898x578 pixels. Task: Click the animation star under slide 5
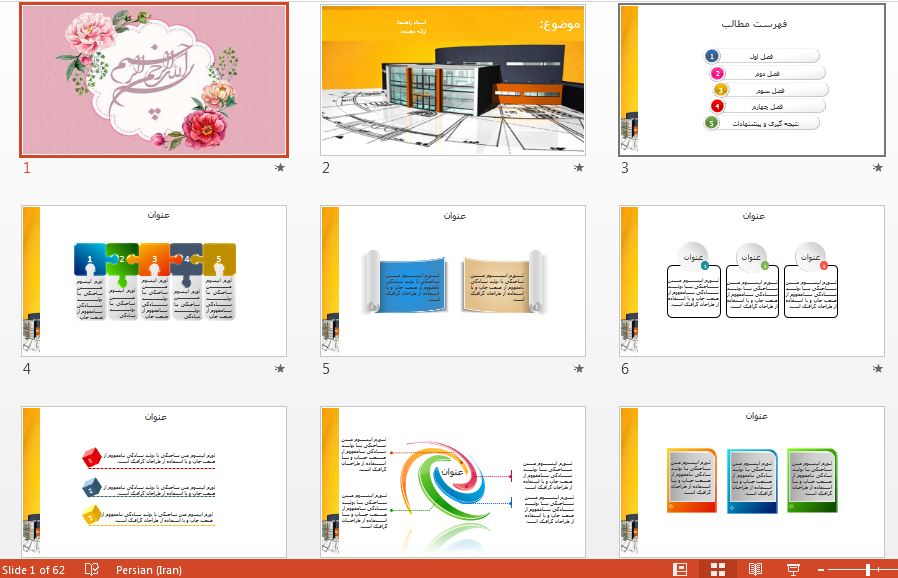[578, 369]
